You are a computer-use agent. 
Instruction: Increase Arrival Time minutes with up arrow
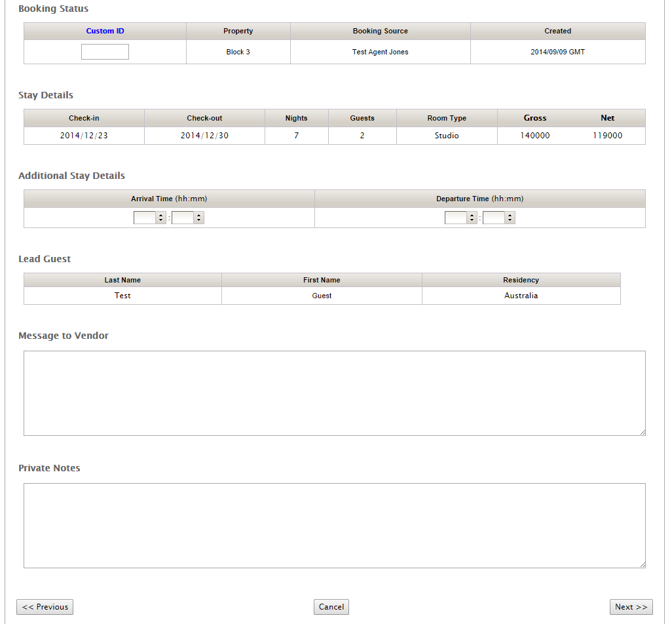tap(199, 215)
